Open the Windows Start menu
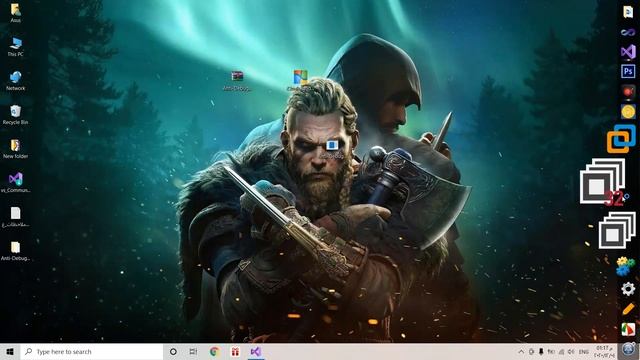The height and width of the screenshot is (360, 640). 10,351
